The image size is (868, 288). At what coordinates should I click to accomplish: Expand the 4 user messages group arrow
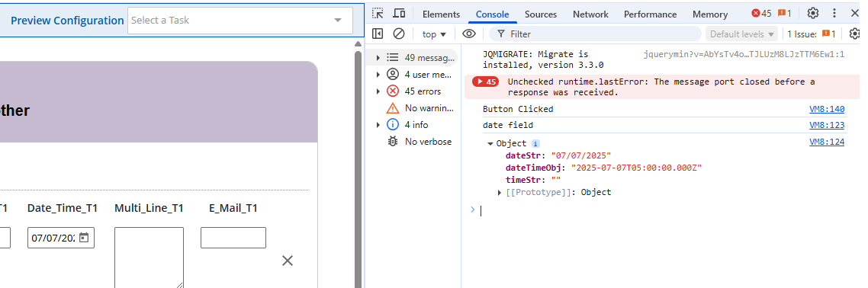378,74
